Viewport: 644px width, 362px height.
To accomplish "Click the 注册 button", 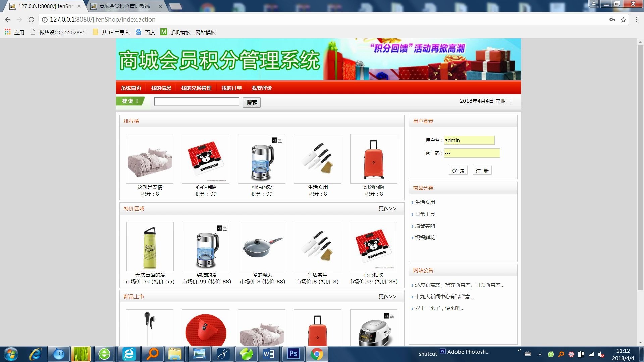I will point(482,170).
